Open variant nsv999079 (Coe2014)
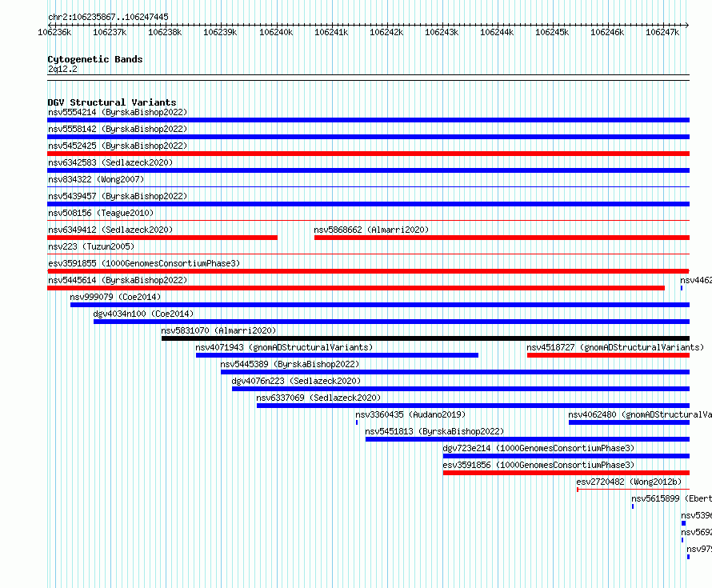 pyautogui.click(x=115, y=297)
